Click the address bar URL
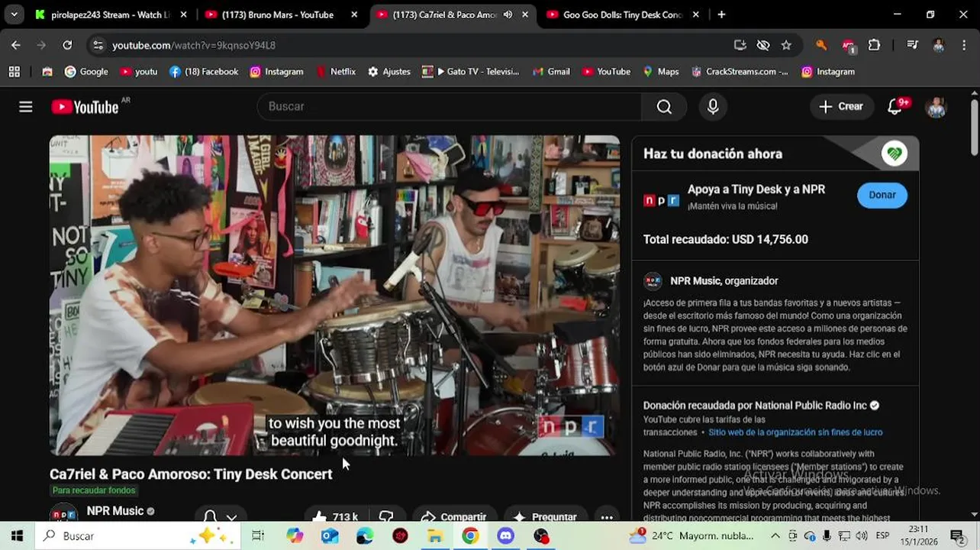 tap(194, 46)
